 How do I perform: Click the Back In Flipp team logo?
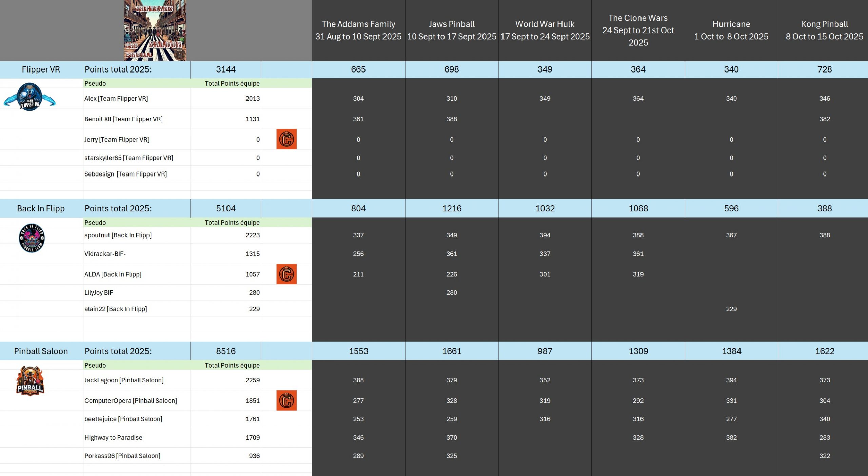(32, 238)
